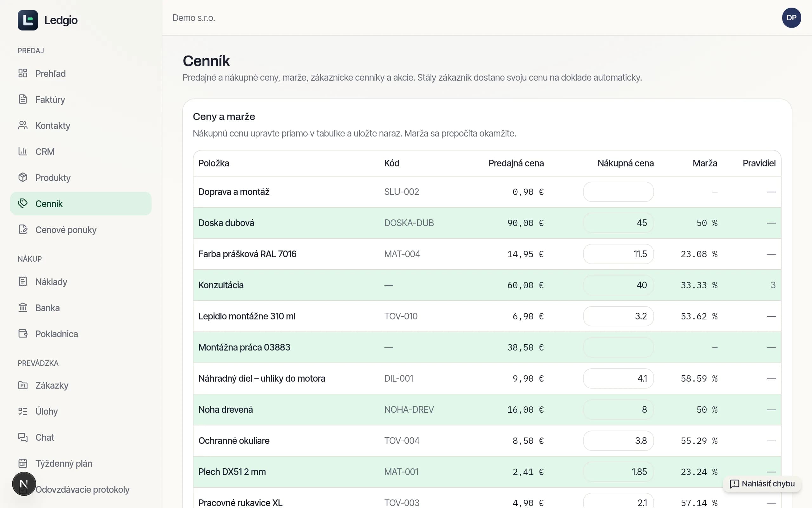
Task: Open the Kontakty menu item
Action: coord(81,125)
